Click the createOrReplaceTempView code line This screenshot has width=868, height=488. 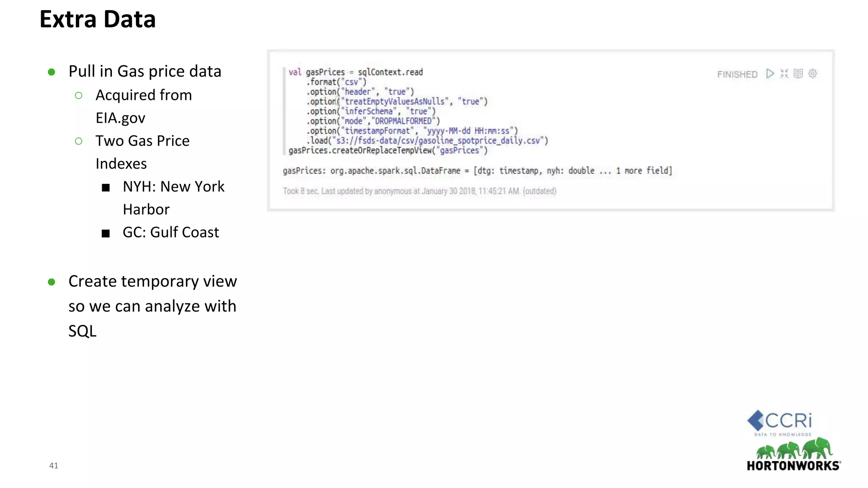tap(388, 150)
